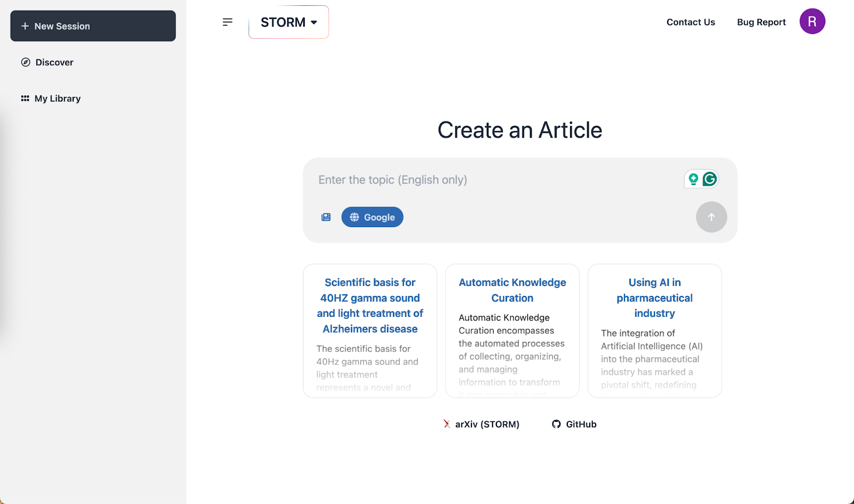Click the Create an Article heading
The image size is (854, 504).
tap(520, 130)
